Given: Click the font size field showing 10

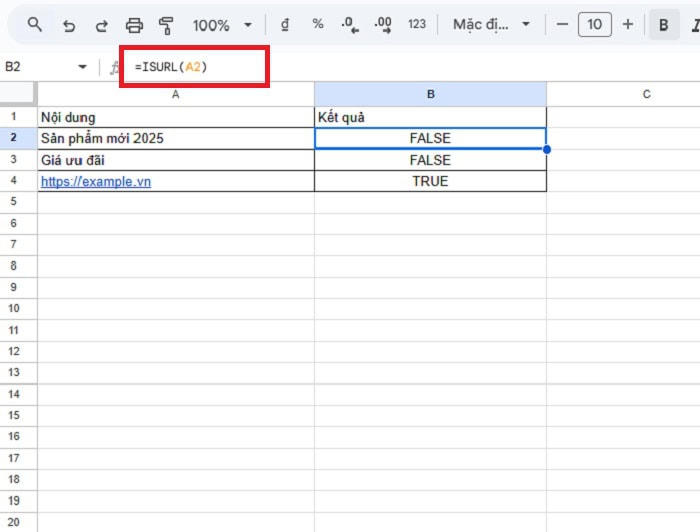Looking at the screenshot, I should 594,24.
